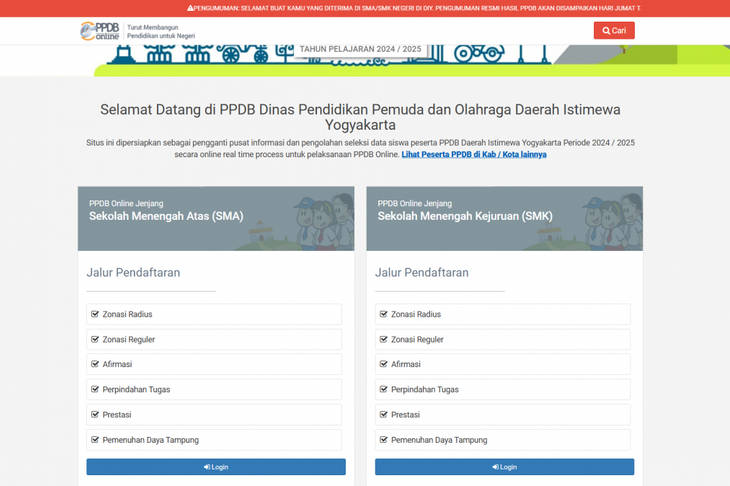Click the PPDB Online logo
The height and width of the screenshot is (486, 730).
[x=100, y=31]
